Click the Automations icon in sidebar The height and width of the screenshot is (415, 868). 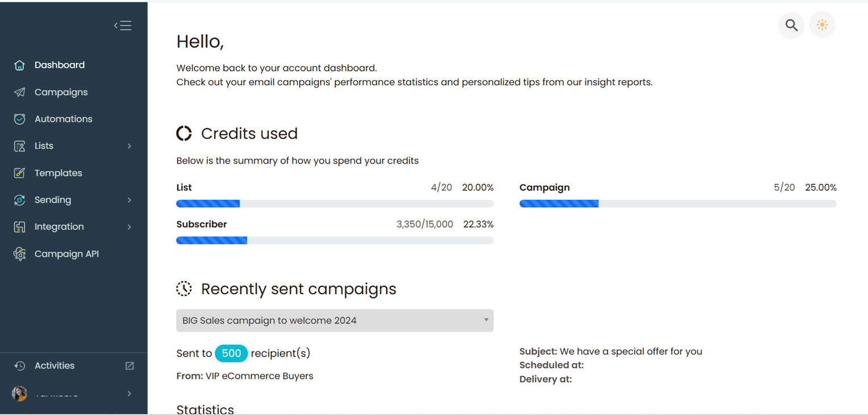20,119
